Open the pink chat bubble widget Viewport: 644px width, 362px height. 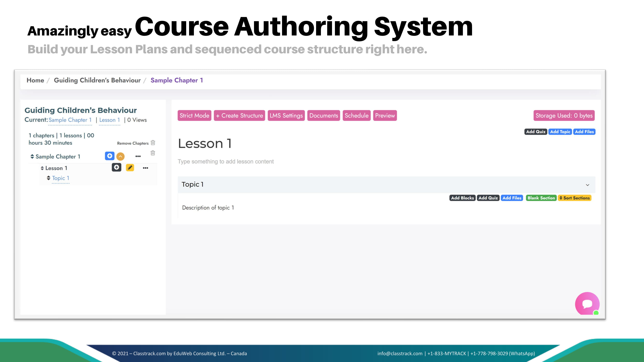tap(587, 304)
